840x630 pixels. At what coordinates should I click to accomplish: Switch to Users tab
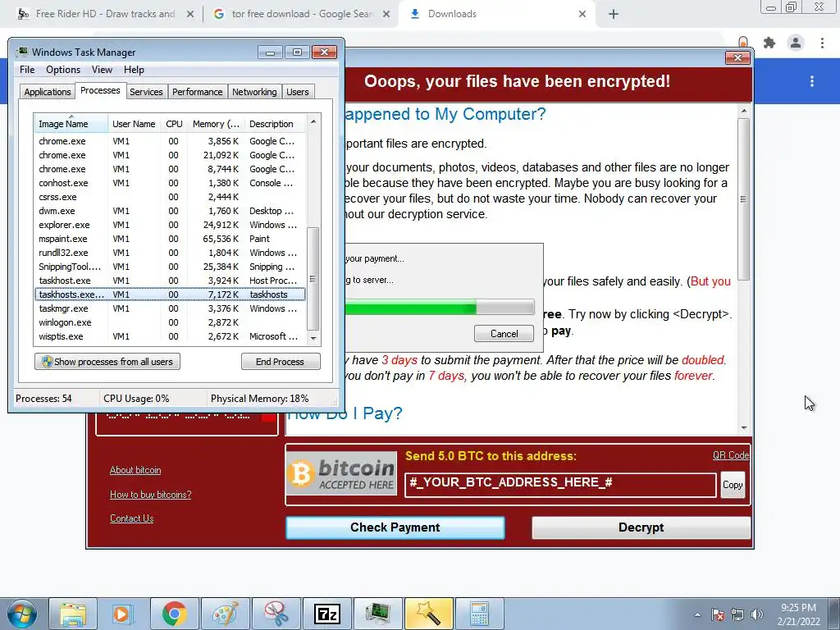click(x=297, y=92)
